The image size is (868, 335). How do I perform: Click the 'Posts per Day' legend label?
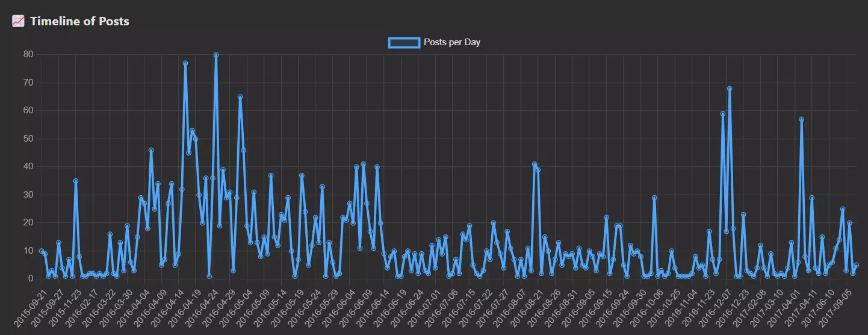tap(452, 42)
